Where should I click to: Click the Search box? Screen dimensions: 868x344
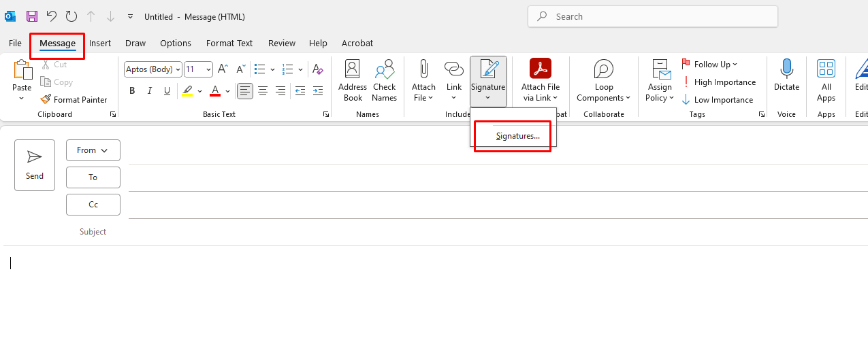(653, 16)
